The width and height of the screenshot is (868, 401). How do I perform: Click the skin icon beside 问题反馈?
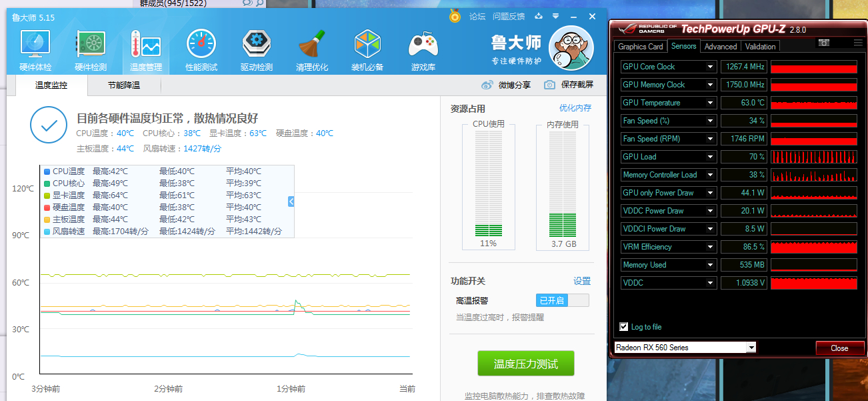539,16
